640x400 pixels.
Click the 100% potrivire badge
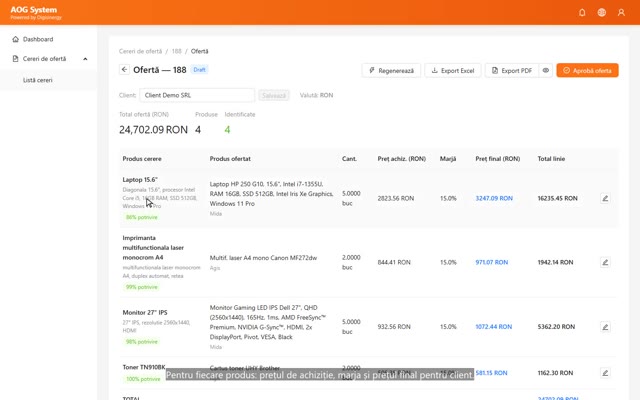(x=143, y=379)
